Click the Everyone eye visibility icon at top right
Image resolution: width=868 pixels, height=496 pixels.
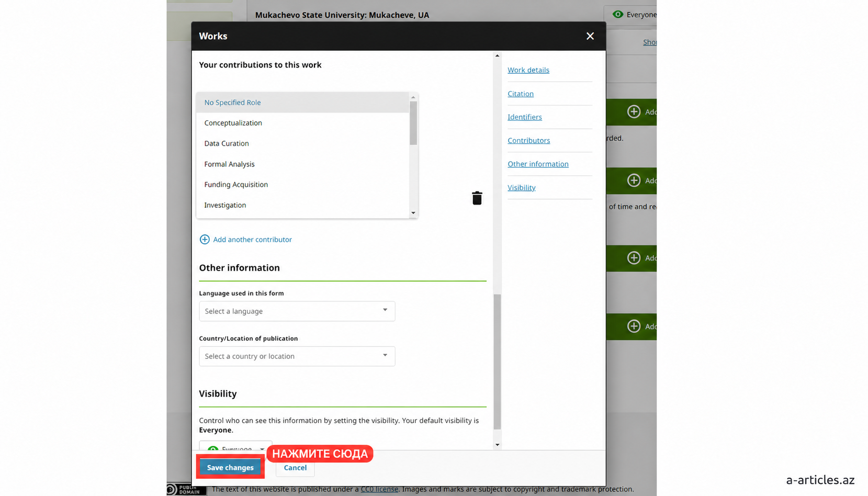coord(618,15)
